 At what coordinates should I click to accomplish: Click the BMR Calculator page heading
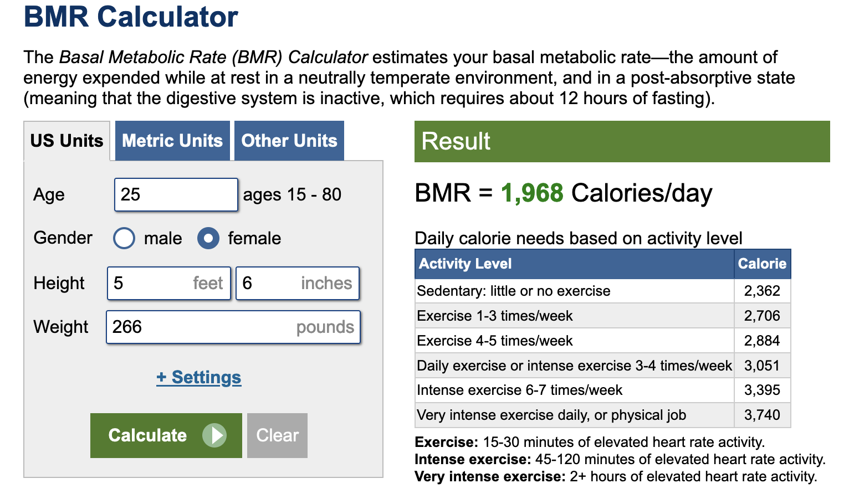[131, 17]
